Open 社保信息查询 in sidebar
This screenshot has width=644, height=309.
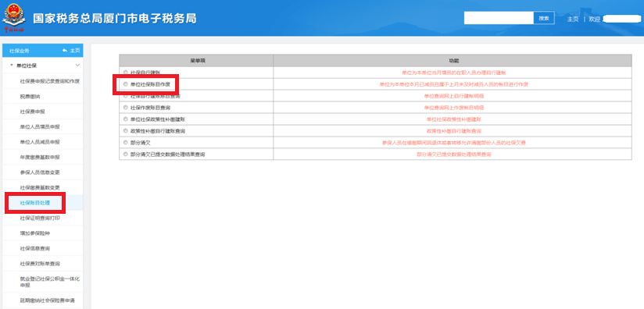(x=35, y=248)
